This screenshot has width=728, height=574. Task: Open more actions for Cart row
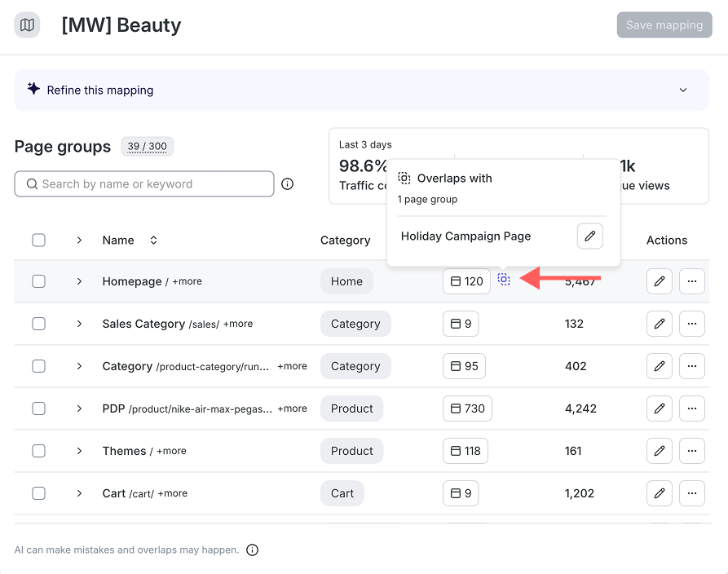point(692,493)
